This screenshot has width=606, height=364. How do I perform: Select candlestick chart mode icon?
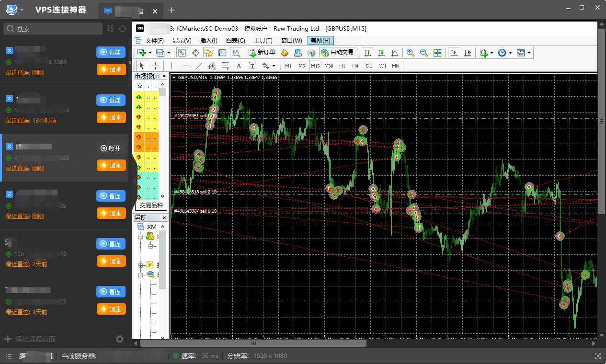point(381,53)
